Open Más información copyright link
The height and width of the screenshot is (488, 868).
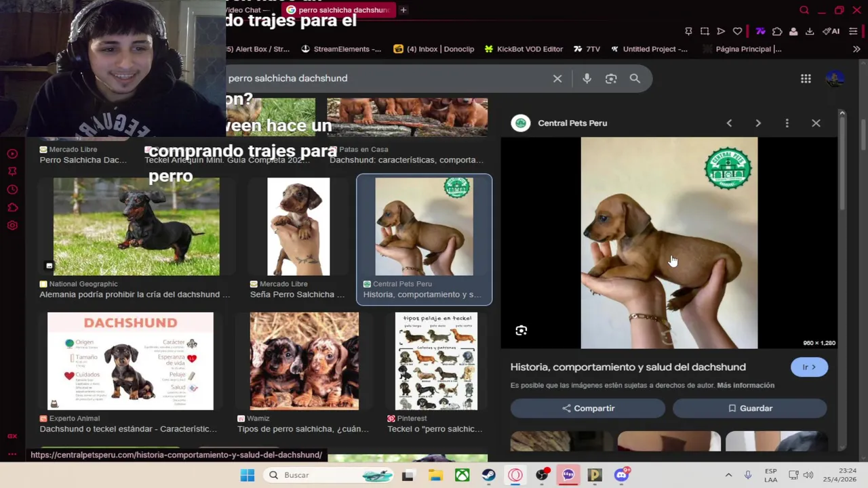pyautogui.click(x=745, y=385)
